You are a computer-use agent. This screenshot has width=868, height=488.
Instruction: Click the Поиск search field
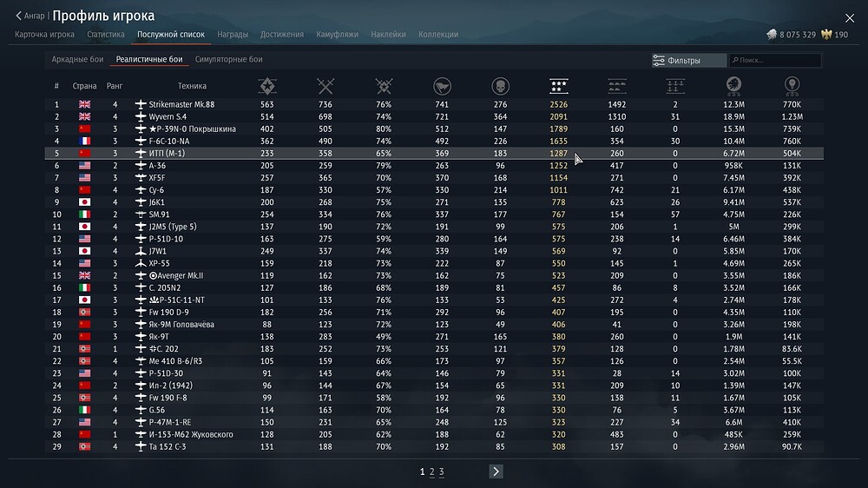pyautogui.click(x=777, y=61)
